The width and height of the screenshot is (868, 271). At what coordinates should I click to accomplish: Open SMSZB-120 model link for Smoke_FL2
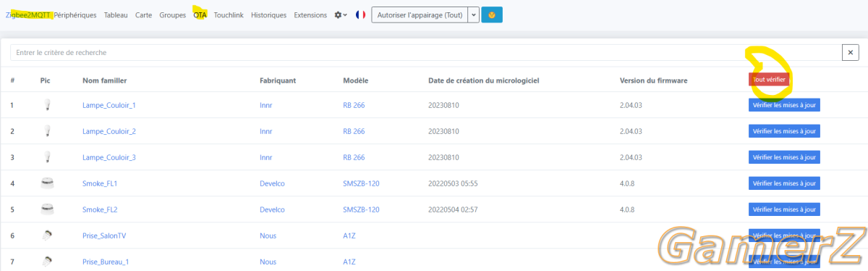click(x=361, y=209)
